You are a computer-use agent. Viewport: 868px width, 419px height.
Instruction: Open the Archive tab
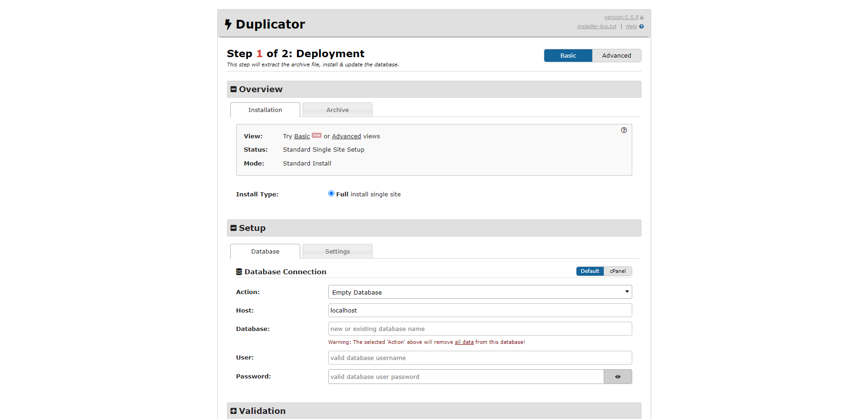[338, 110]
